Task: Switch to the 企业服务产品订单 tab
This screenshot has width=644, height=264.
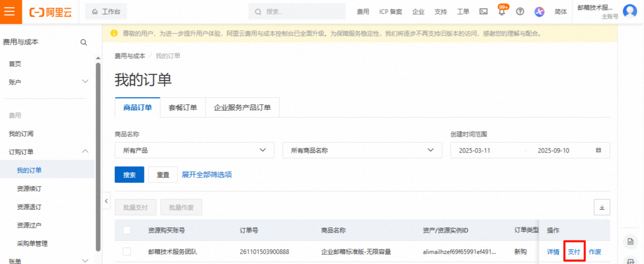Action: 242,107
